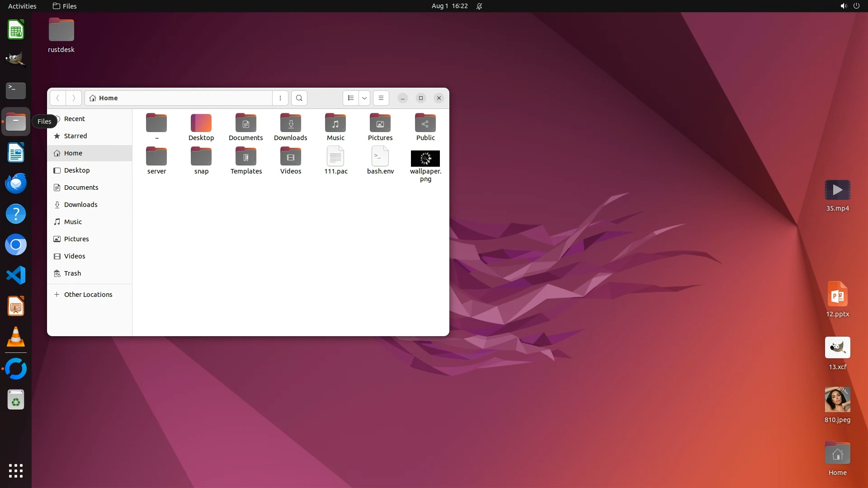The image size is (868, 488).
Task: Select the 111.pac file
Action: click(335, 157)
